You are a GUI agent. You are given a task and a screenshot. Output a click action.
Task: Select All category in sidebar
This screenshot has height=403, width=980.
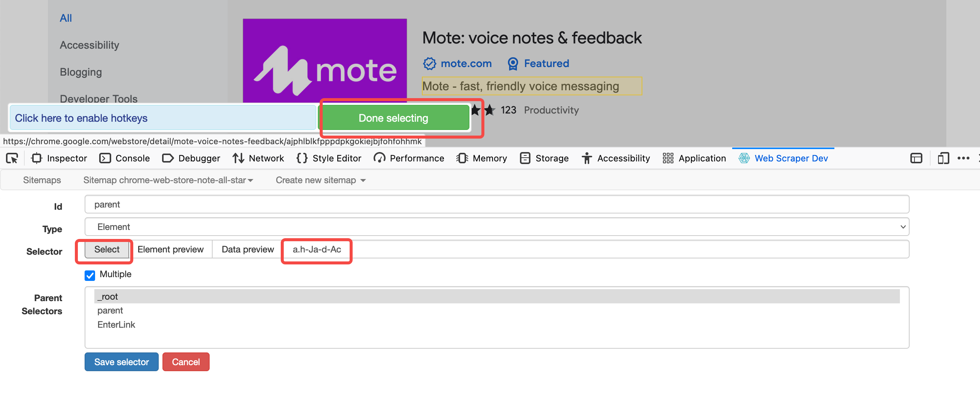click(x=66, y=18)
